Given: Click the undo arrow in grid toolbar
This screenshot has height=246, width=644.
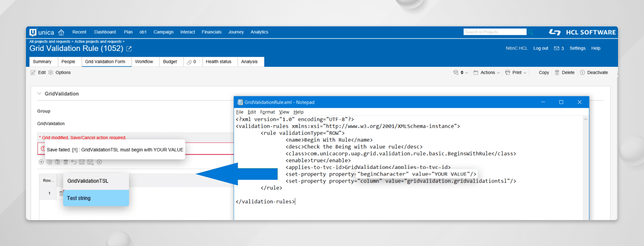Looking at the screenshot, I should click(74, 162).
